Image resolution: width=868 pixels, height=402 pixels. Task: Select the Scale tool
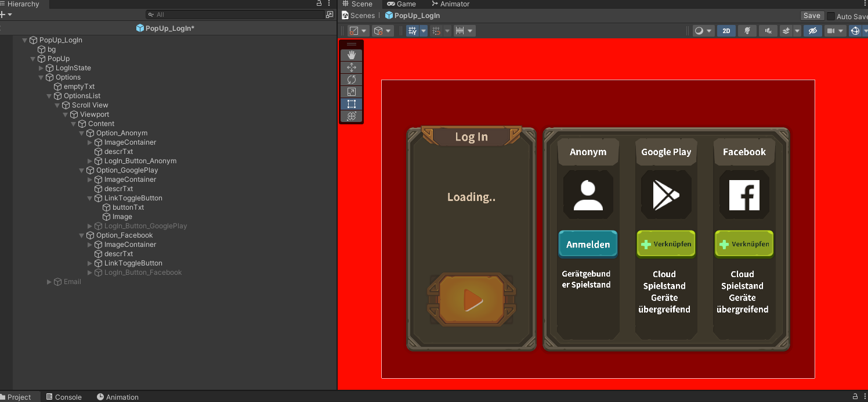(x=351, y=92)
